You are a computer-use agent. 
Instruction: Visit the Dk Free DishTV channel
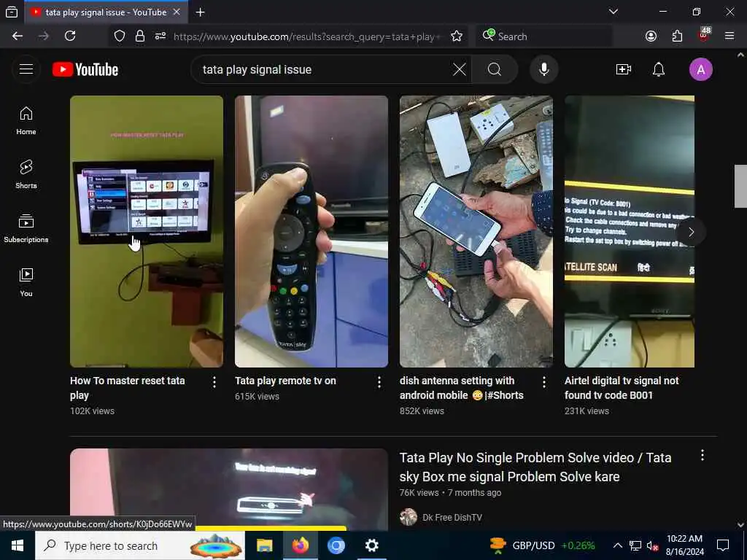(x=452, y=517)
